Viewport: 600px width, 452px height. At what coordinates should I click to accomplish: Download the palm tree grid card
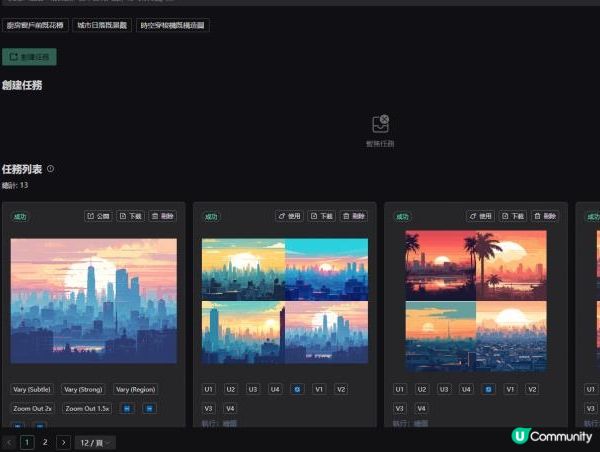[x=513, y=216]
